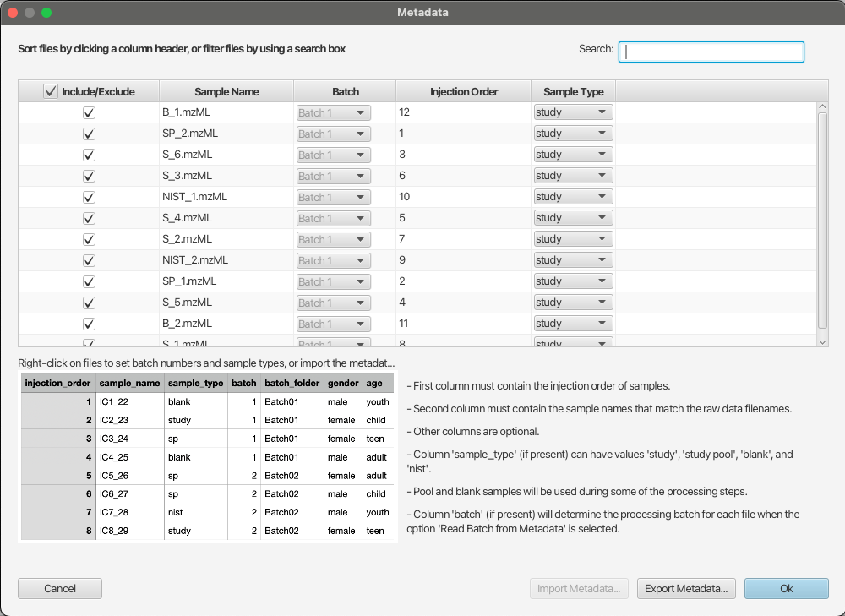Open the Batch dropdown in the S_2.mzML row
845x616 pixels.
334,239
